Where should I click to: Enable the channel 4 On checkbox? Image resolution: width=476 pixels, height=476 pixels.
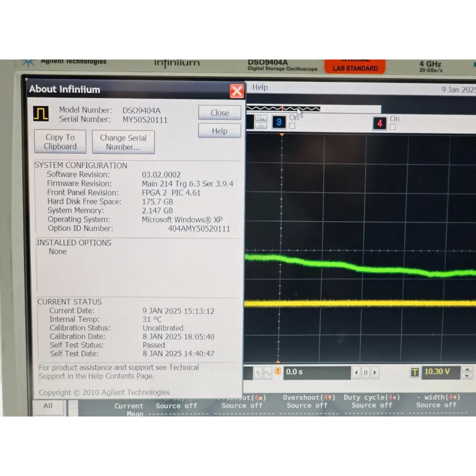(393, 127)
